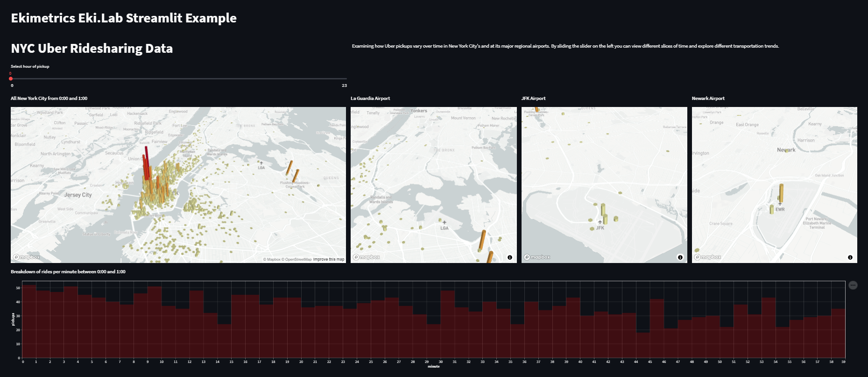Viewport: 868px width, 377px height.
Task: Click the descriptive paragraph about Uber pickups
Action: tap(565, 46)
